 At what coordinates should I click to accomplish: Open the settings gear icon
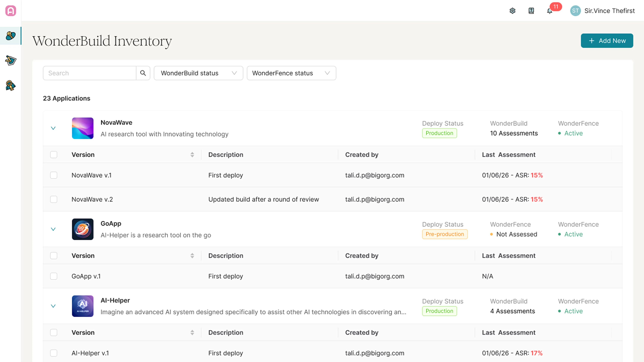point(513,11)
